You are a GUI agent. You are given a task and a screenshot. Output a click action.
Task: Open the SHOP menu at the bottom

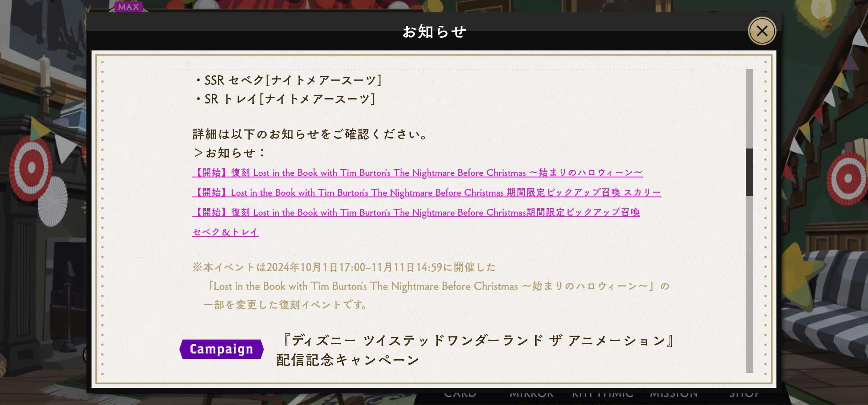[x=744, y=394]
